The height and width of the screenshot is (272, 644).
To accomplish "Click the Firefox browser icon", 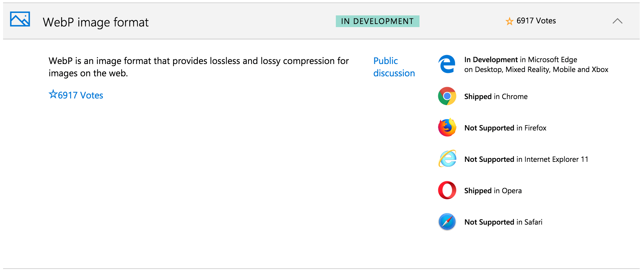I will tap(447, 127).
